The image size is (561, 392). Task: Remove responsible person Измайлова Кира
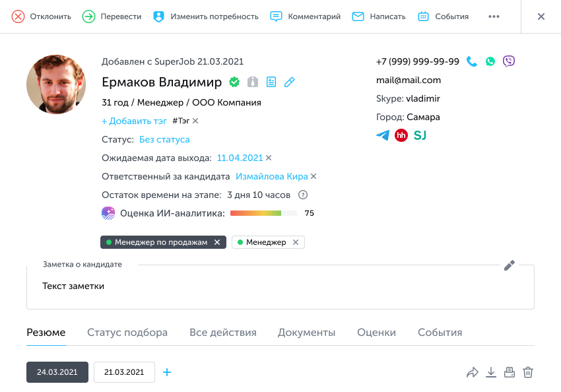pyautogui.click(x=313, y=176)
